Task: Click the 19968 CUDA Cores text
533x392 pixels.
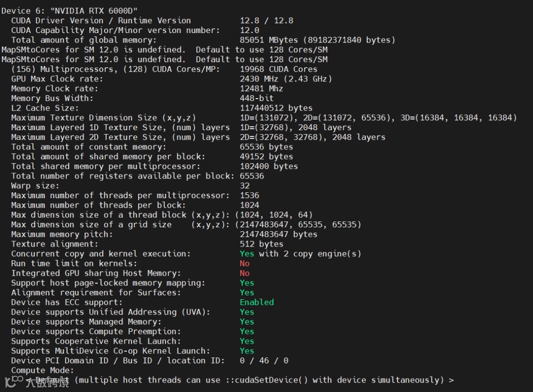Action: [x=278, y=70]
